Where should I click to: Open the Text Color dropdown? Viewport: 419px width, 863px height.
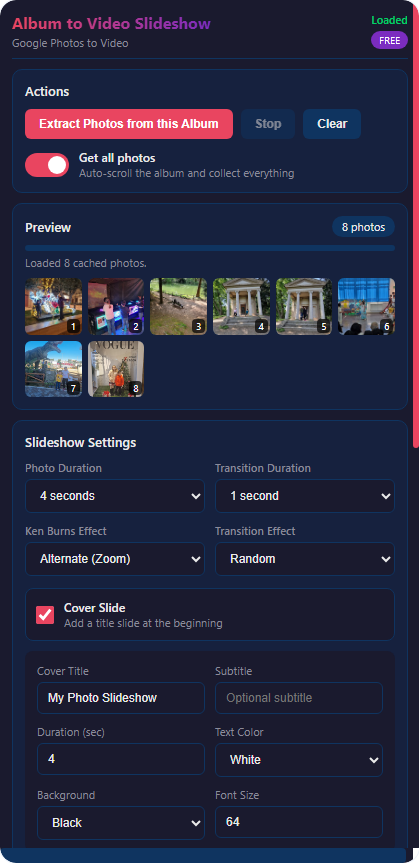[x=299, y=760]
